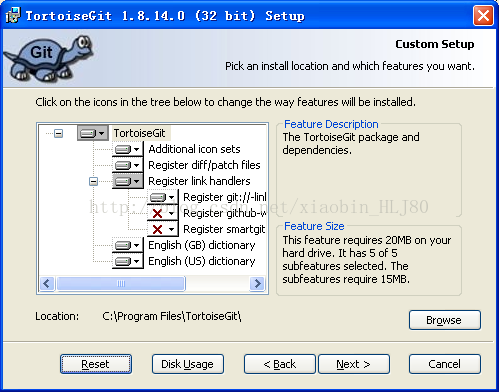Select the TortoiseGit tree item label
Viewport: 499px width, 392px height.
(139, 133)
